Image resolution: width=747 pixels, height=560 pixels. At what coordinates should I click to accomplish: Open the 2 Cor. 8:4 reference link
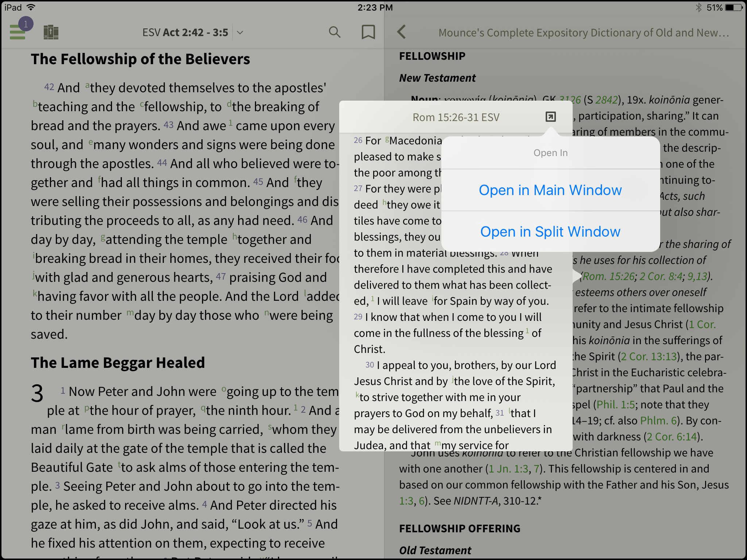click(x=660, y=276)
